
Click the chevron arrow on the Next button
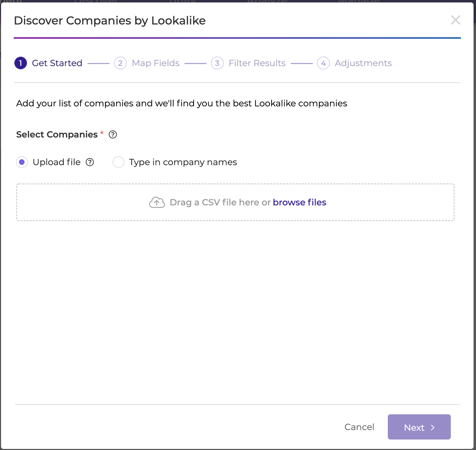433,427
